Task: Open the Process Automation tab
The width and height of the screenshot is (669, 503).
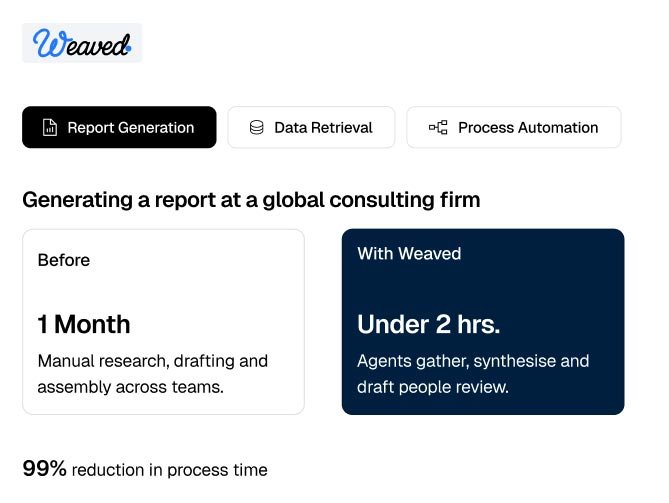Action: click(514, 127)
